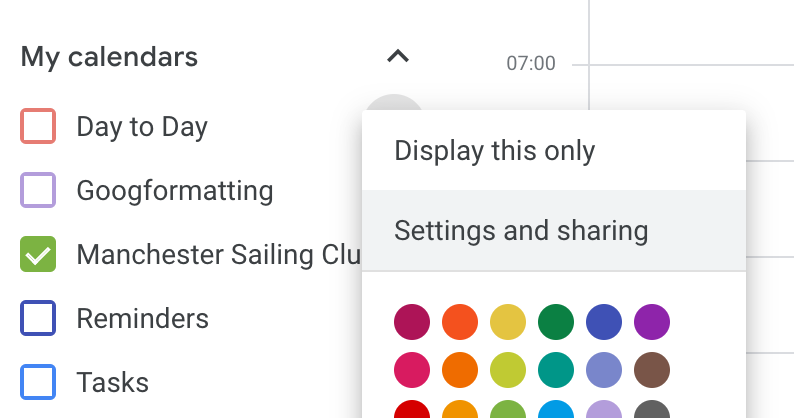794x418 pixels.
Task: Open Settings and sharing menu entry
Action: (x=554, y=230)
